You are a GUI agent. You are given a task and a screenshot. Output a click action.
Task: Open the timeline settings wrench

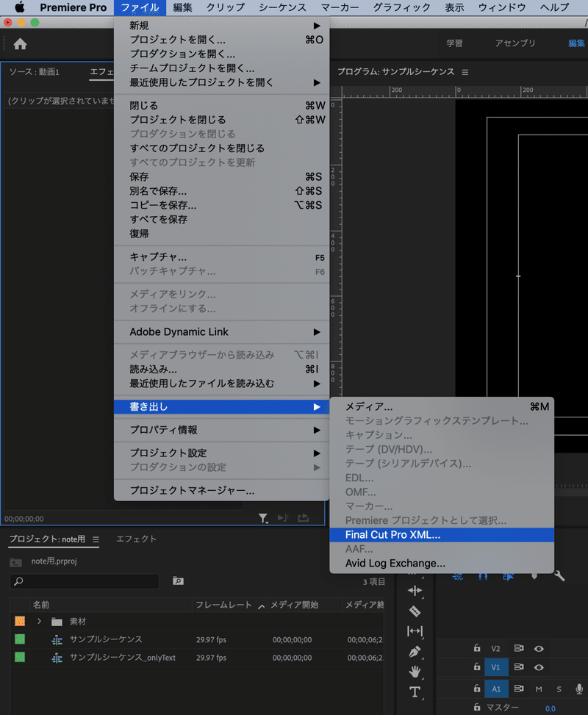(x=560, y=576)
